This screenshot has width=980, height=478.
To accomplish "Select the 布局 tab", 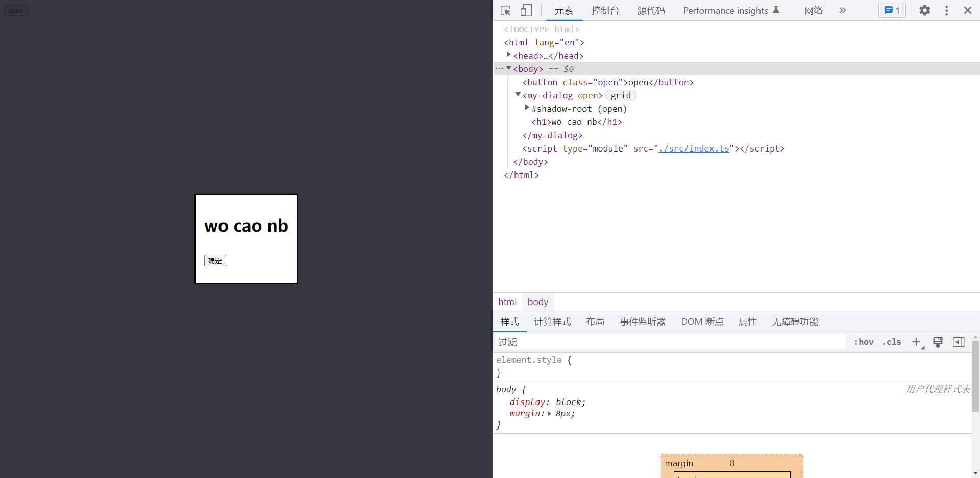I will click(595, 322).
